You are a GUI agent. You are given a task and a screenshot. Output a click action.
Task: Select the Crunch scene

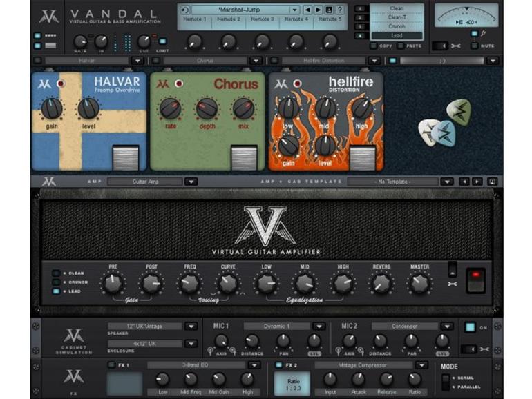[397, 26]
